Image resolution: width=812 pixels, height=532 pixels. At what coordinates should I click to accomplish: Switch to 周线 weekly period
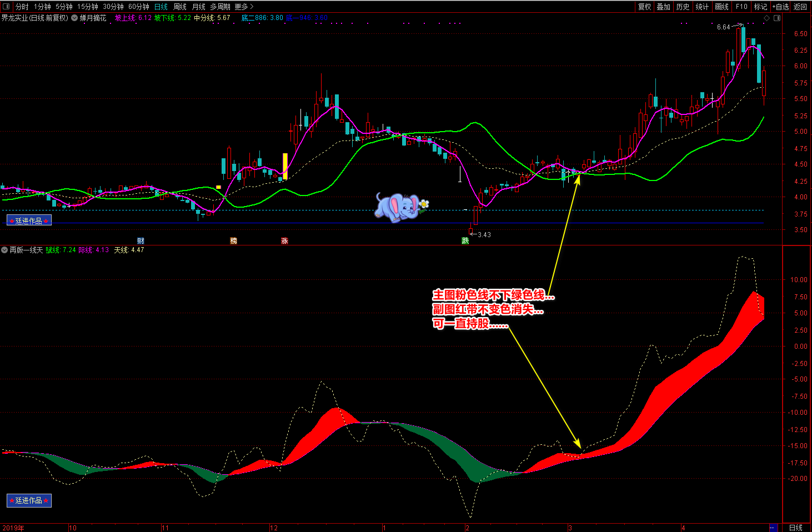coord(180,7)
